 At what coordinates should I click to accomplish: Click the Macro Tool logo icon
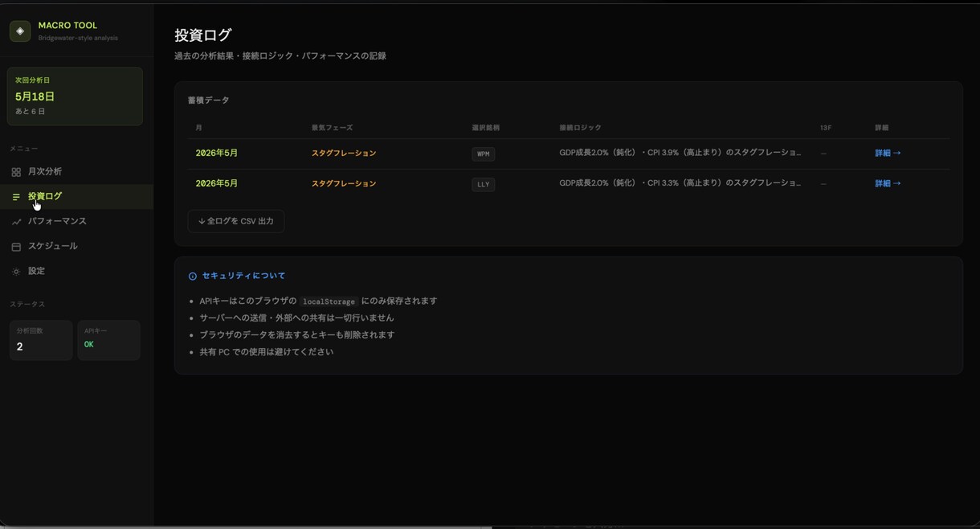(20, 31)
